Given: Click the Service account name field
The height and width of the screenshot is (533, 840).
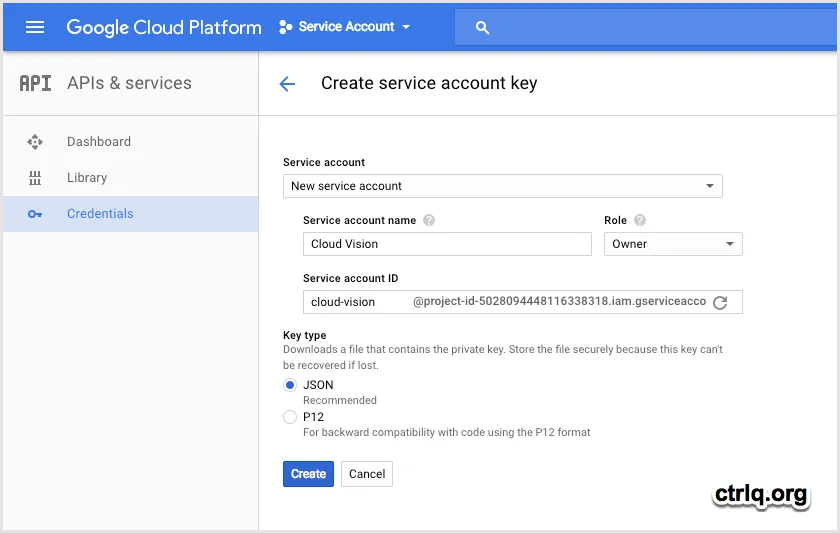Looking at the screenshot, I should [447, 244].
